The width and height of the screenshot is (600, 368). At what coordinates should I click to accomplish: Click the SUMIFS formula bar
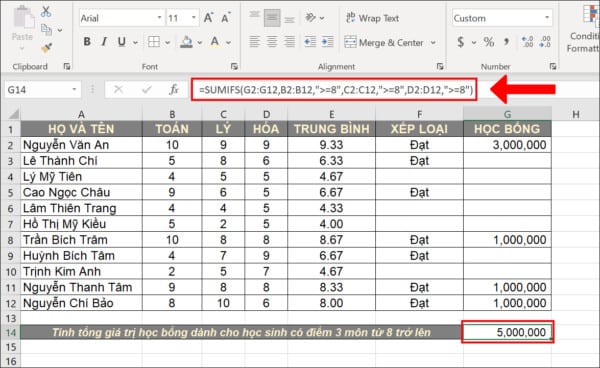point(334,90)
